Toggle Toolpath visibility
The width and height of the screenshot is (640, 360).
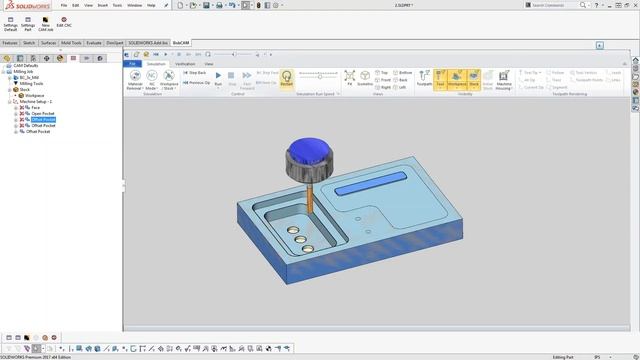coord(424,78)
